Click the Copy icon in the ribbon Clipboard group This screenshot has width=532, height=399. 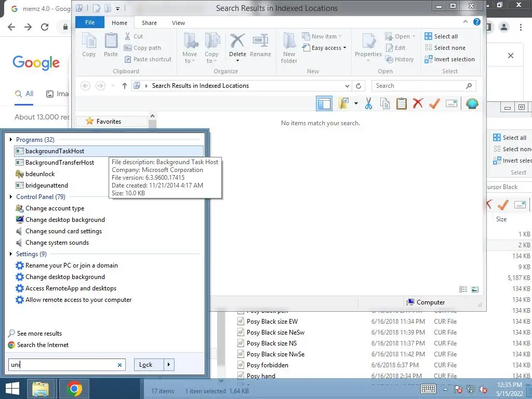coord(89,45)
